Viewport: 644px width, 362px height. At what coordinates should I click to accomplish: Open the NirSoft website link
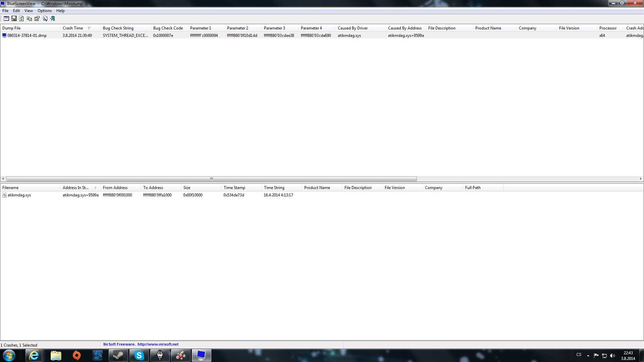[158, 344]
